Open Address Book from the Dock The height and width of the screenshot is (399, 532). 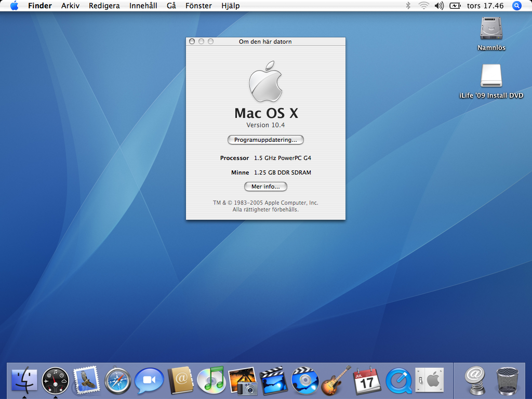(180, 381)
